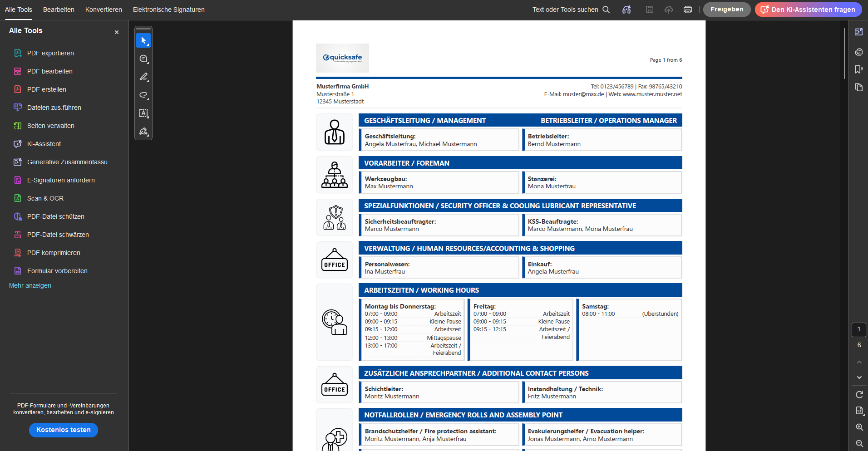Click 'ARBEITSZEITEN / WORKING HOURS' heading
The image size is (868, 451).
pyautogui.click(x=421, y=290)
